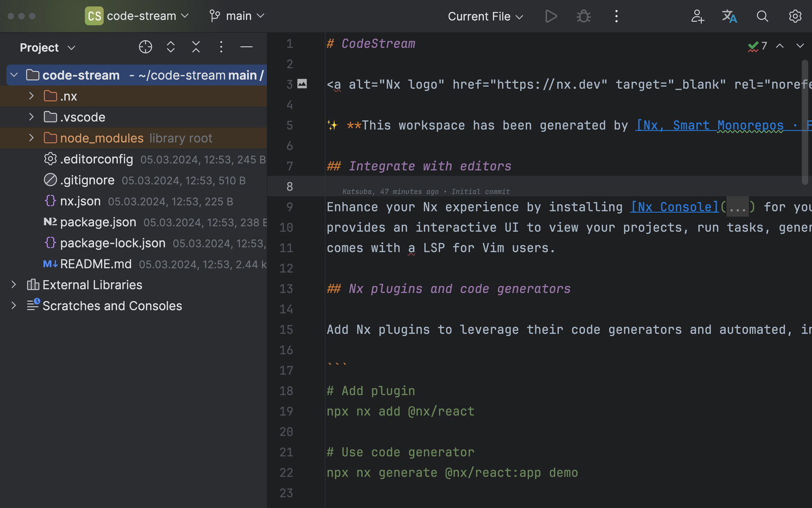812x508 pixels.
Task: Select the .vscode folder row
Action: (x=133, y=117)
